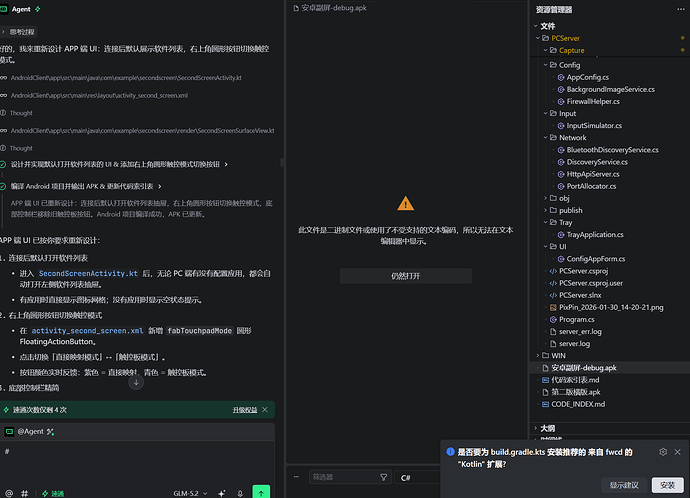The image size is (690, 498).
Task: Click the lightning icon beside the Agent title
Action: [38, 9]
